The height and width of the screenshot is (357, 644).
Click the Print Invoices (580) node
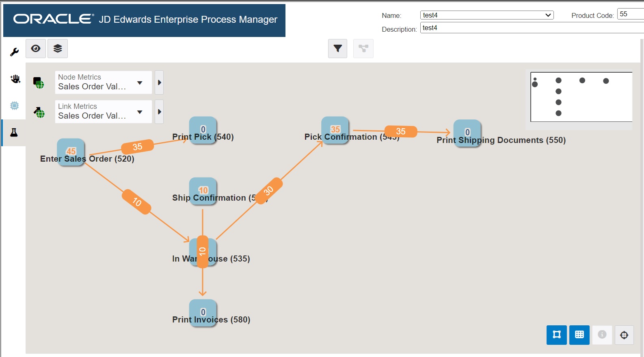click(x=203, y=313)
